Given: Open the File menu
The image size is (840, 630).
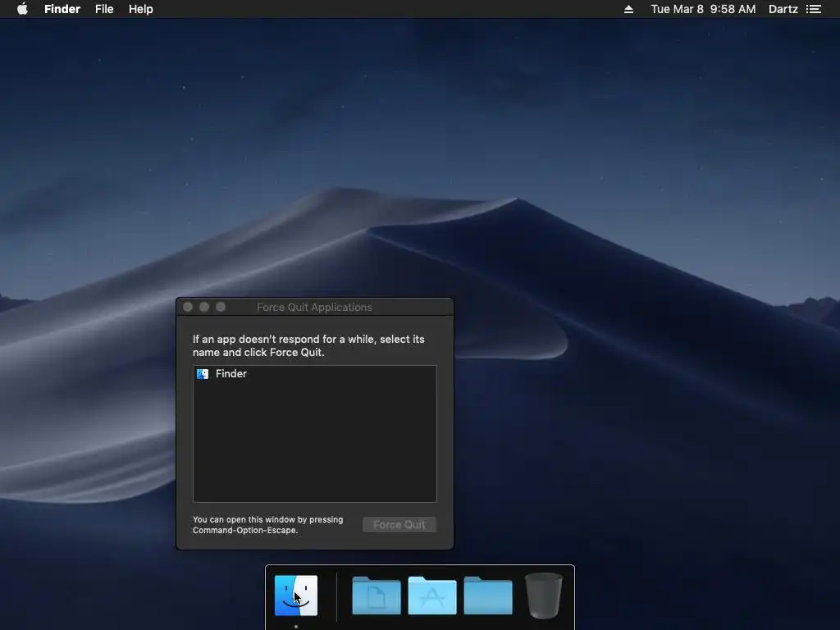Looking at the screenshot, I should click(104, 9).
